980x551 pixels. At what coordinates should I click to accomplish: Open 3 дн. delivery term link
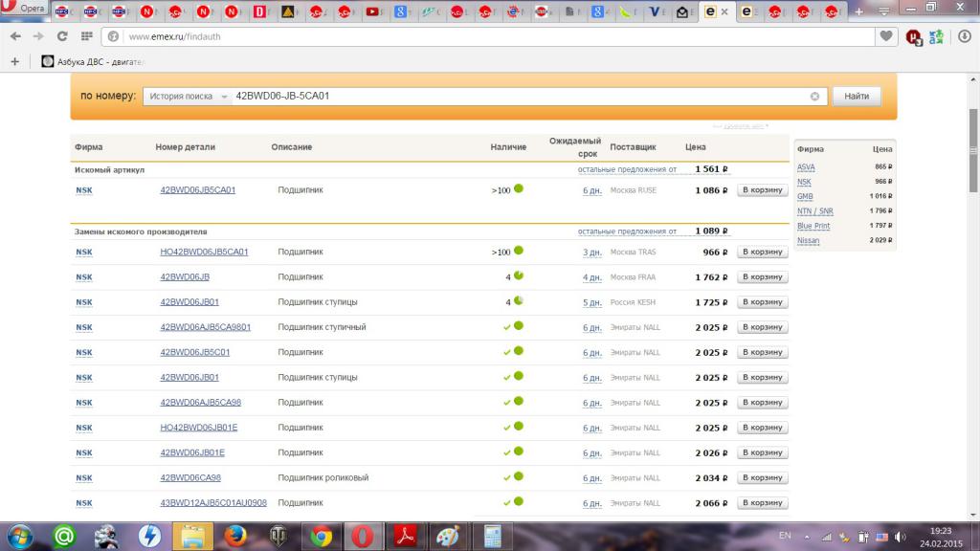click(591, 253)
